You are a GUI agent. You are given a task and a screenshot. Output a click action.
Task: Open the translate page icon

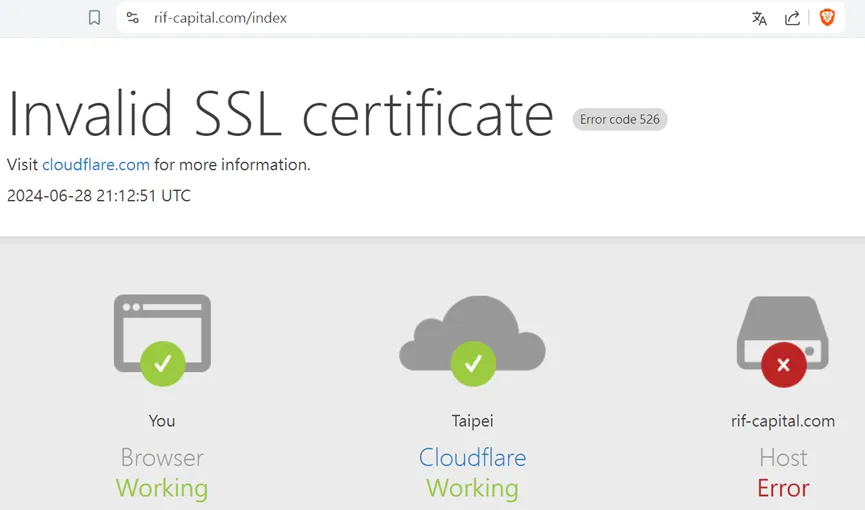(x=759, y=18)
